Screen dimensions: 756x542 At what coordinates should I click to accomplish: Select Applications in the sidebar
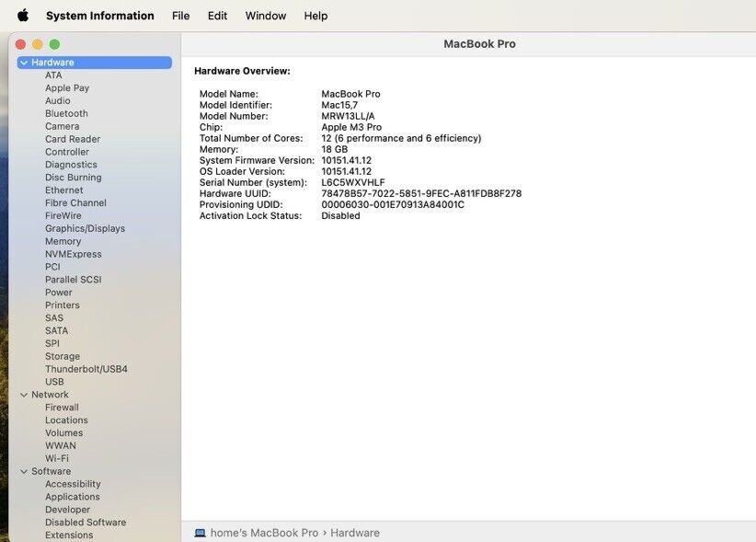click(73, 497)
